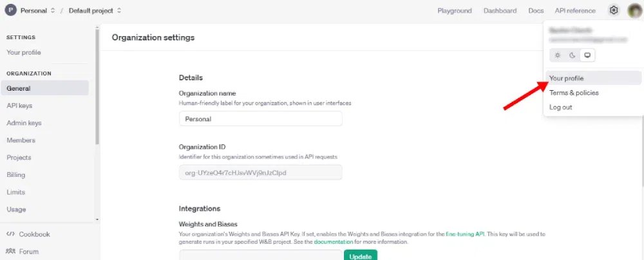Open Terms & policies menu item
This screenshot has height=260, width=644.
pos(574,93)
